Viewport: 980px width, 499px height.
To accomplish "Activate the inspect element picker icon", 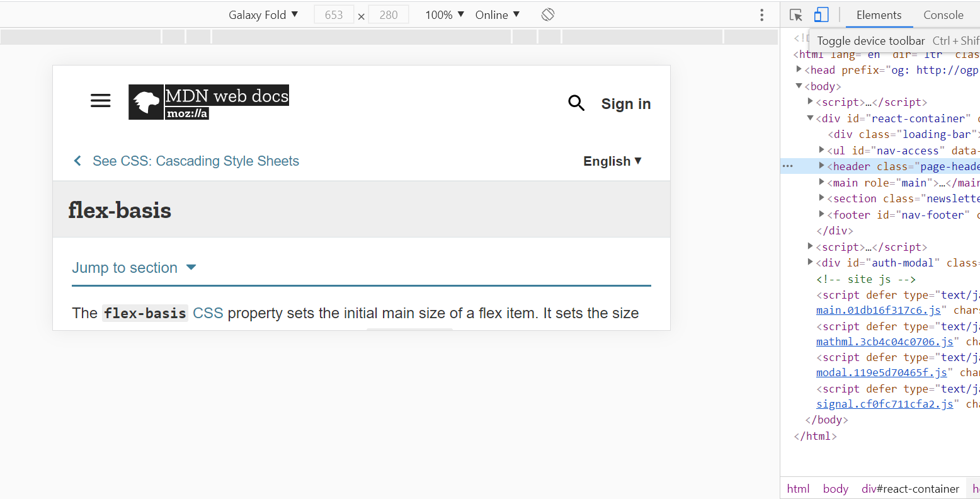I will (x=796, y=14).
